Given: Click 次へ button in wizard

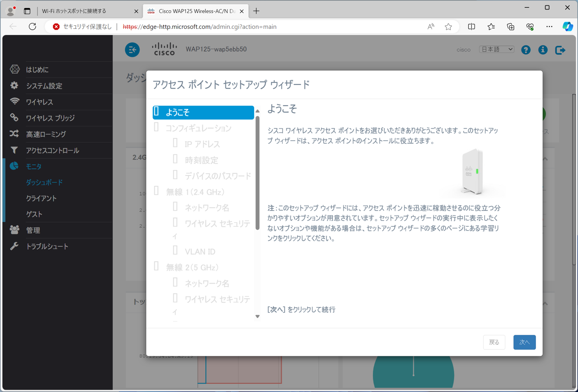Looking at the screenshot, I should coord(524,342).
